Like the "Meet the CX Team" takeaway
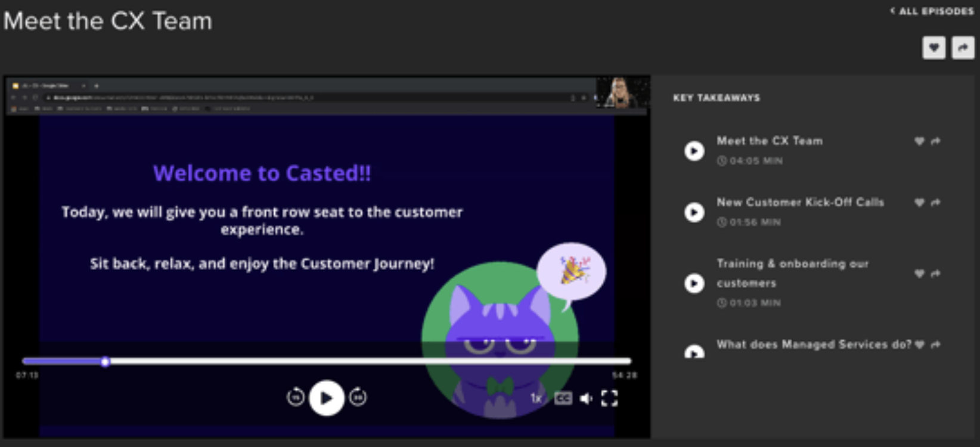The width and height of the screenshot is (980, 447). point(919,141)
